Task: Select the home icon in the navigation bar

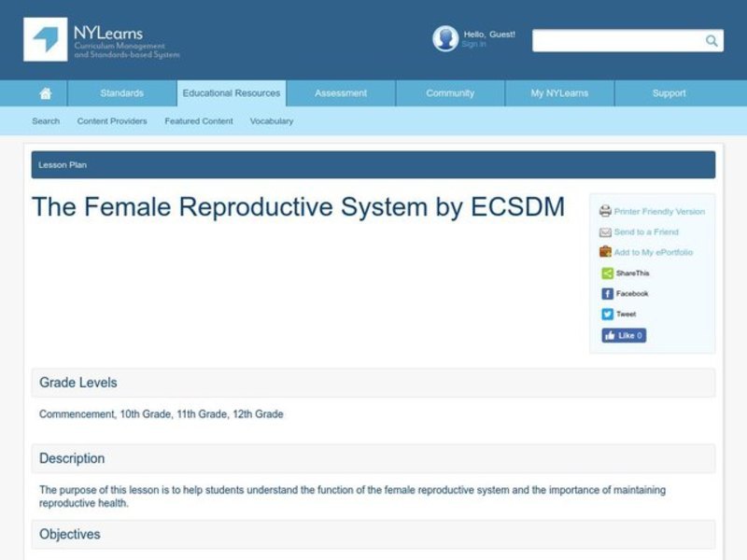Action: (x=45, y=92)
